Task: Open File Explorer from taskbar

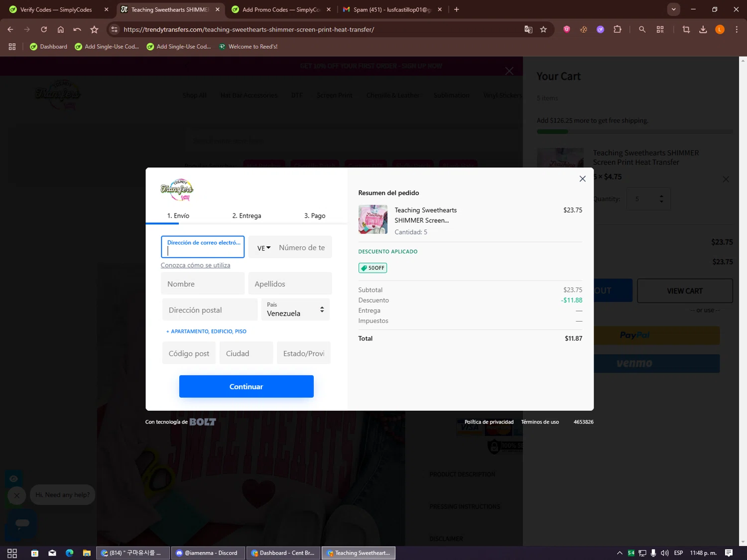Action: 87,553
